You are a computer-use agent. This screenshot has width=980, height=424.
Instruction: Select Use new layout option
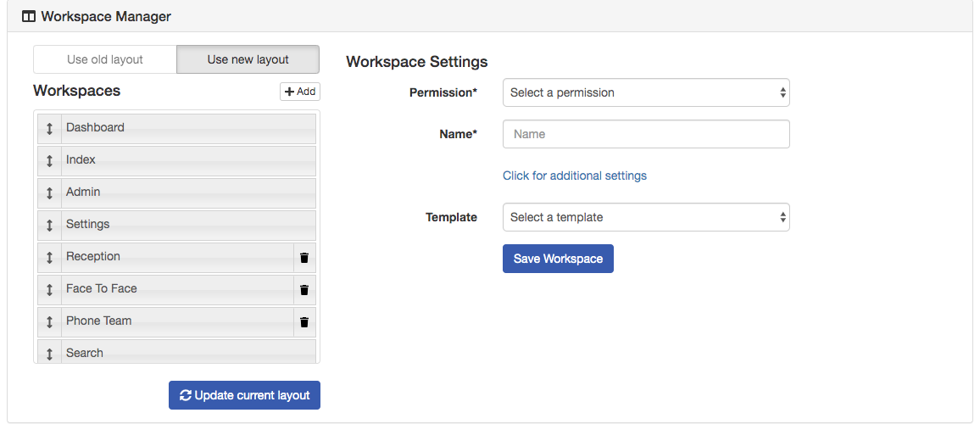pyautogui.click(x=248, y=59)
